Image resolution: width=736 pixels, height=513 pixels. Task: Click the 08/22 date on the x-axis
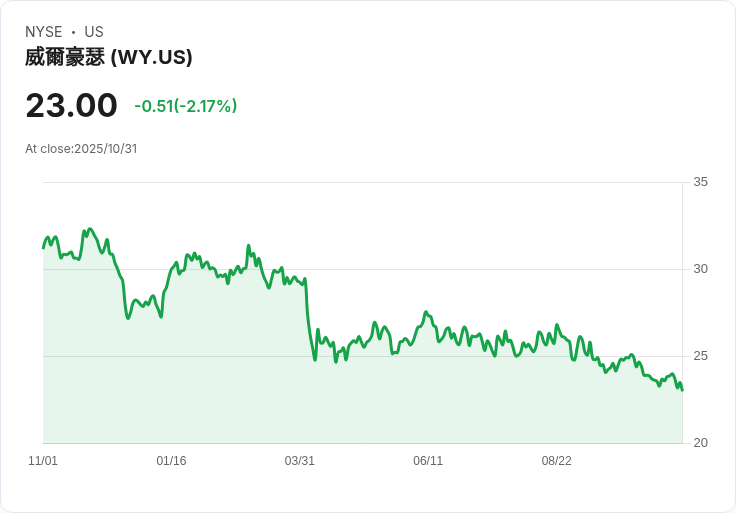(x=557, y=460)
